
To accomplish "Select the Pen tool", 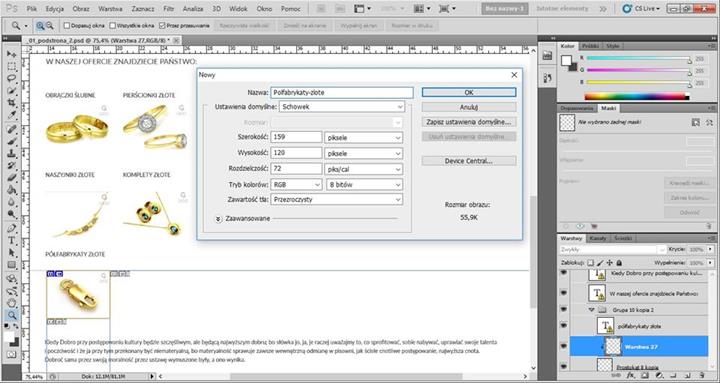I will pos(11,228).
